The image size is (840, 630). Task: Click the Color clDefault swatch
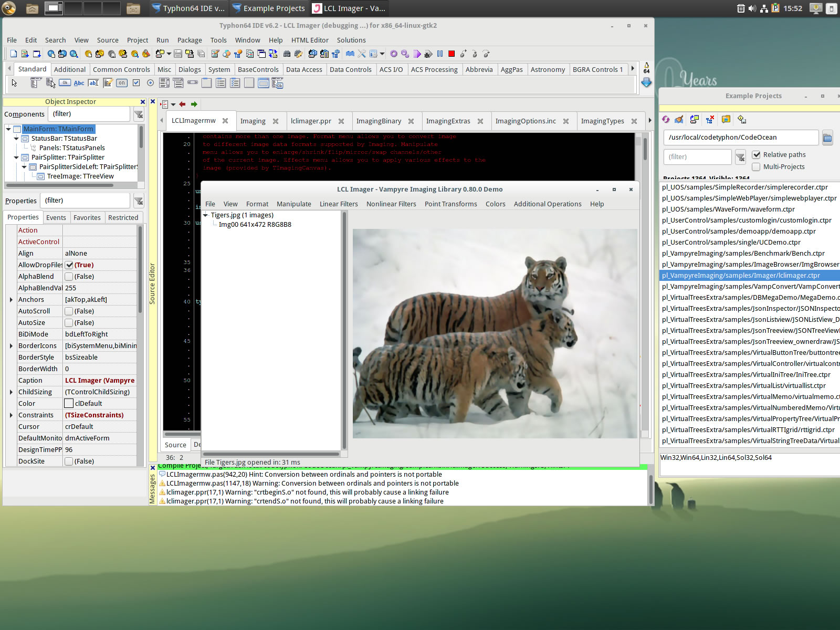tap(69, 403)
